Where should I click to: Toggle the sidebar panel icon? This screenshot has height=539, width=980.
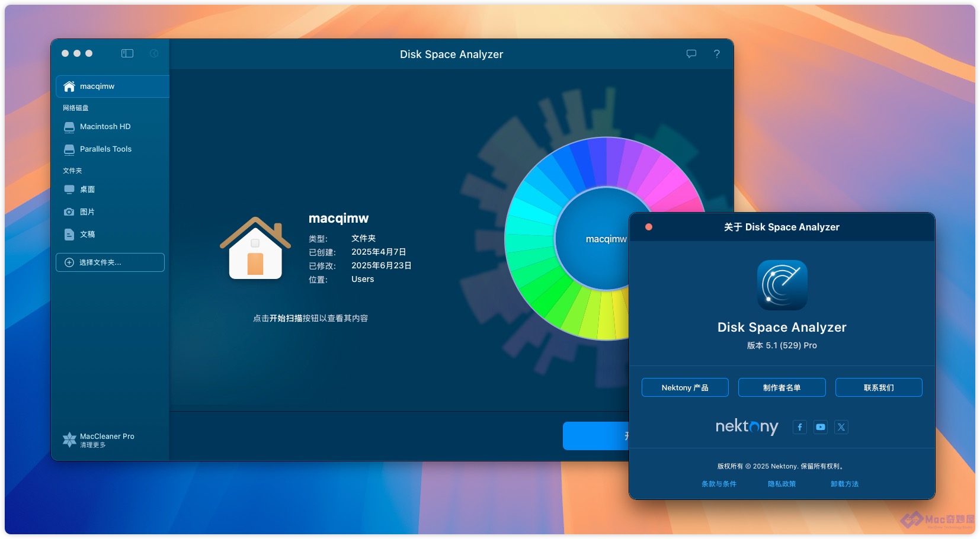[127, 53]
